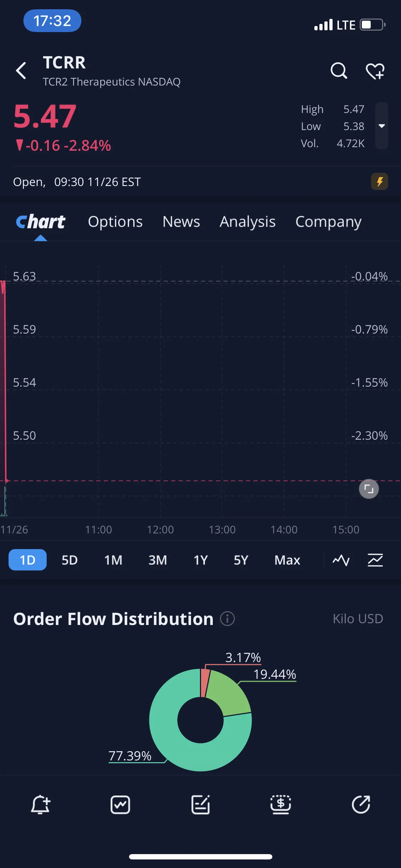Switch to the Options tab
401x868 pixels.
pyautogui.click(x=115, y=222)
